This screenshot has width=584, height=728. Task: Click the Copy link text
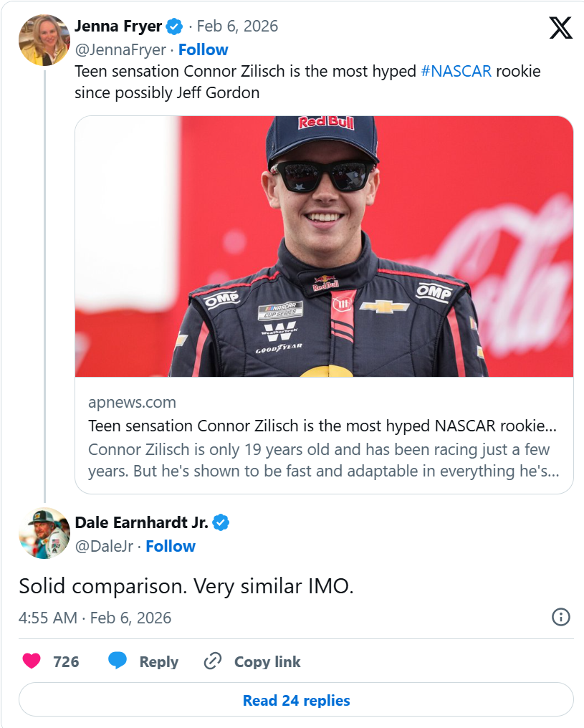pos(267,661)
